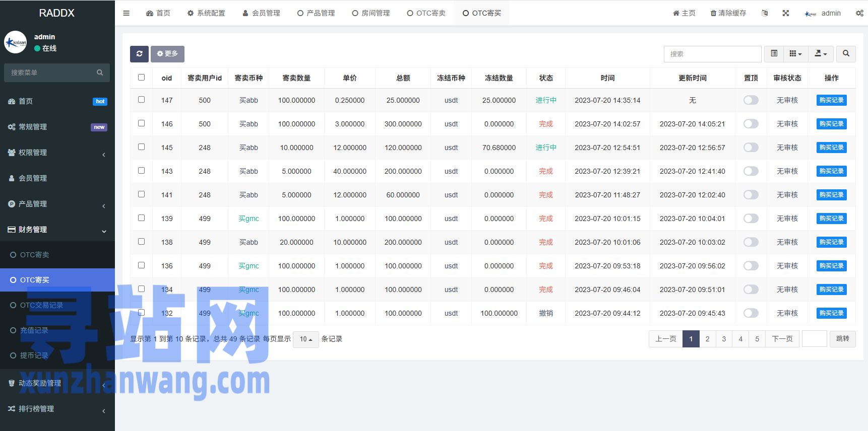This screenshot has height=431, width=868.
Task: Open the admin user menu in header
Action: 823,13
